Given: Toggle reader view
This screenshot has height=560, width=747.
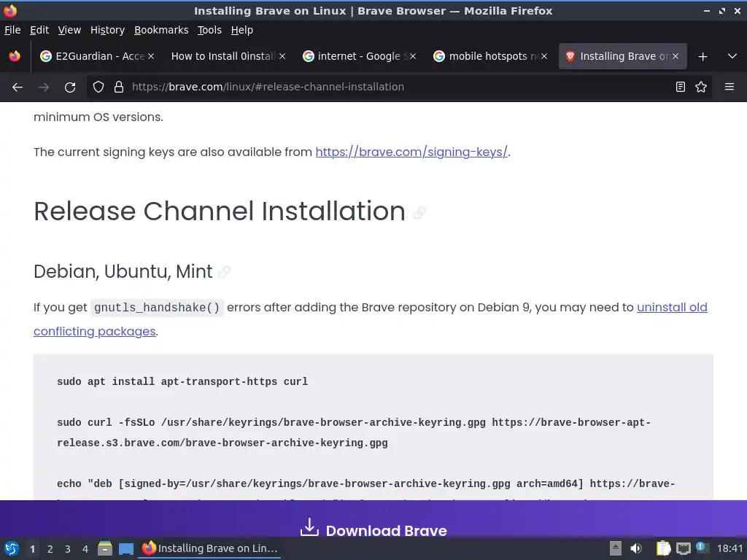Looking at the screenshot, I should pyautogui.click(x=681, y=87).
